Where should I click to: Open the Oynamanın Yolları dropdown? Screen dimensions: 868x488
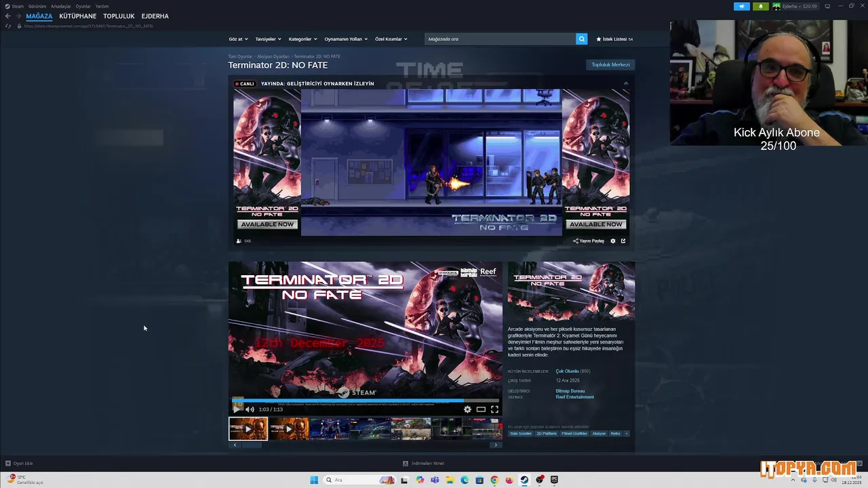tap(346, 39)
